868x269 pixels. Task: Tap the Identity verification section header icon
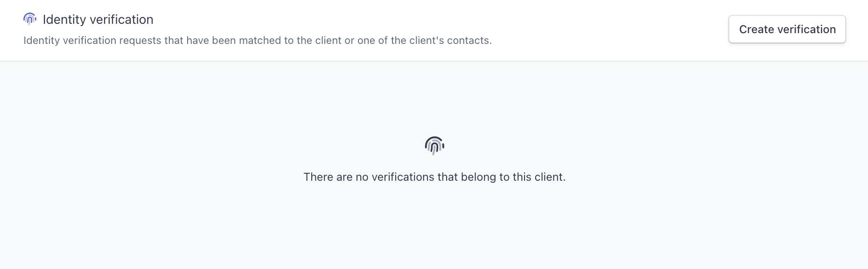click(x=30, y=19)
